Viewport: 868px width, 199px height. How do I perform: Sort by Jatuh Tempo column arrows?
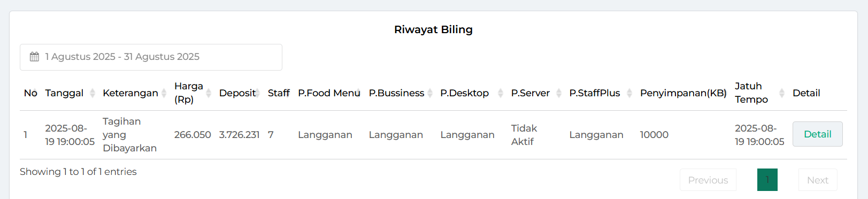[x=782, y=93]
